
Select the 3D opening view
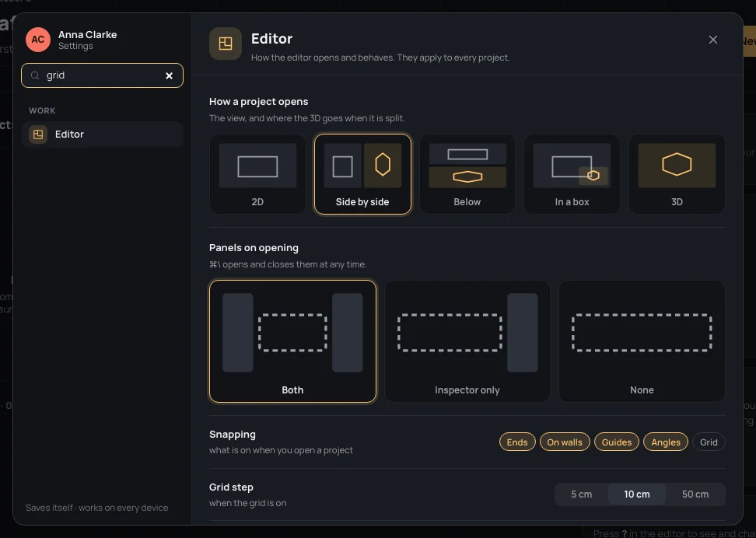point(677,174)
